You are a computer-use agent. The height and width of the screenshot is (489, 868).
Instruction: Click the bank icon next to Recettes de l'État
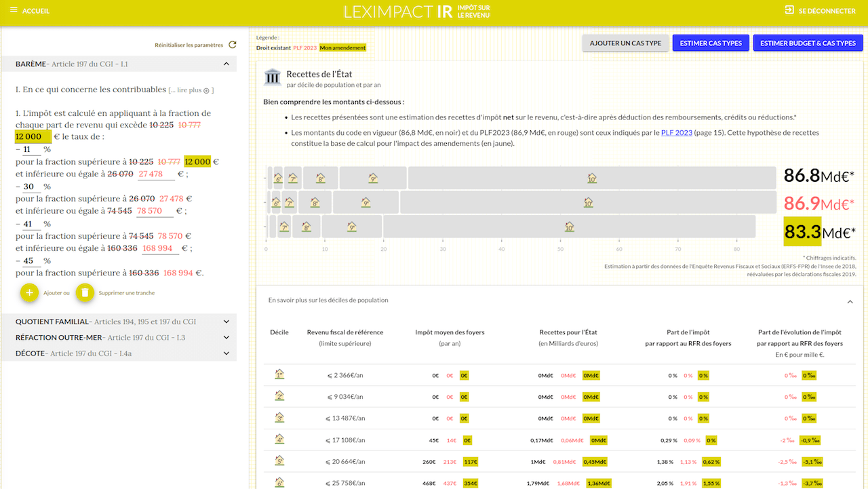tap(273, 77)
